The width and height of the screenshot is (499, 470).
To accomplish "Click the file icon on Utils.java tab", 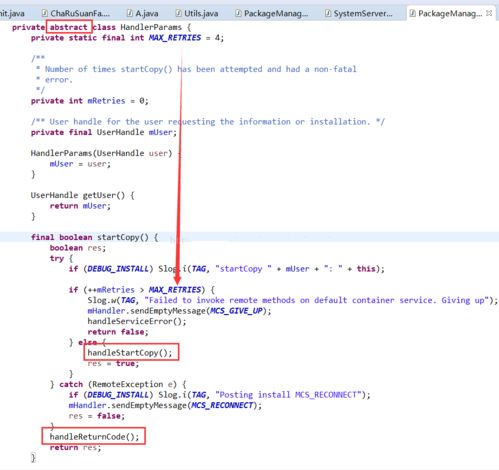I will (179, 13).
